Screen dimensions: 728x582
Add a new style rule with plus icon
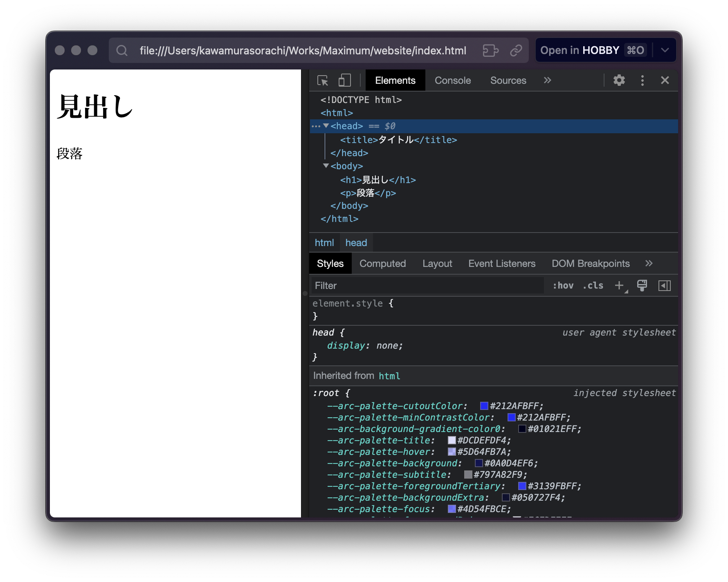coord(619,286)
